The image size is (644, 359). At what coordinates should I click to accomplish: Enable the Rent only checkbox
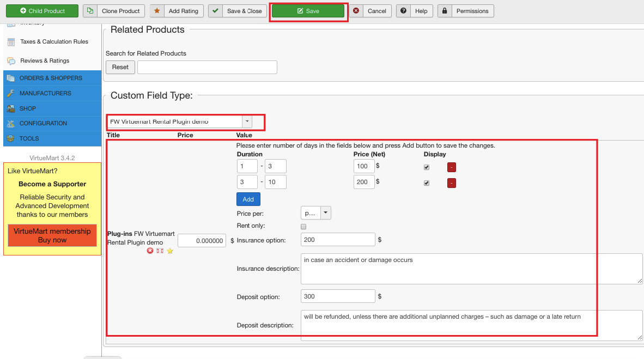(x=303, y=227)
